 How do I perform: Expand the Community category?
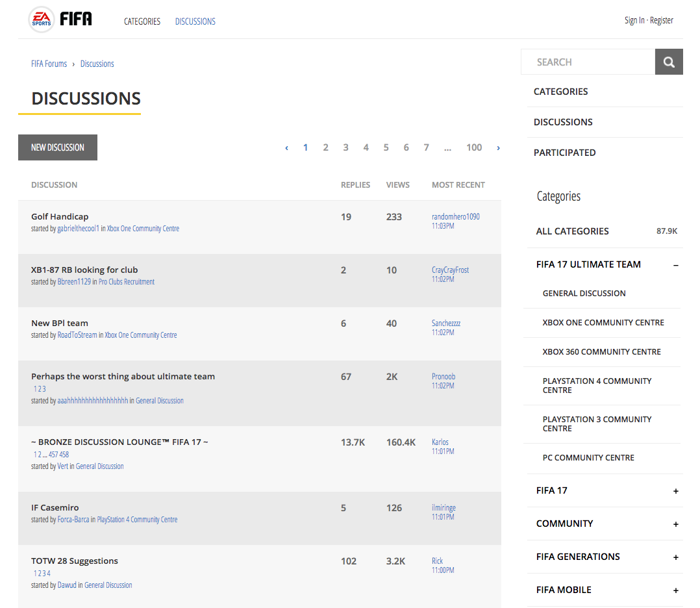coord(676,524)
